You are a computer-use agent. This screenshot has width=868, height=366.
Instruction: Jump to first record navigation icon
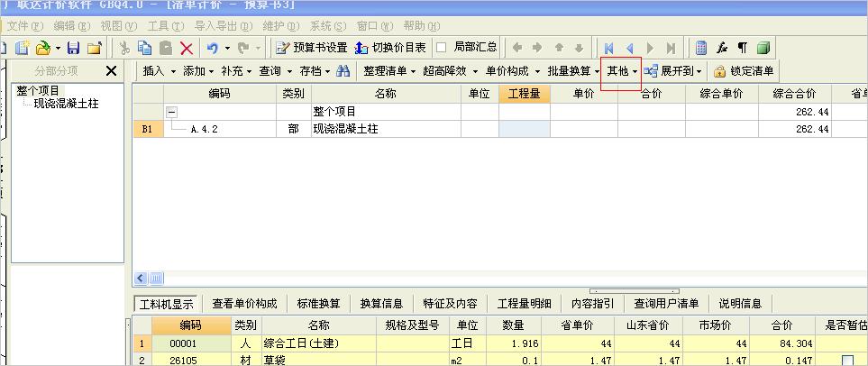pyautogui.click(x=609, y=48)
